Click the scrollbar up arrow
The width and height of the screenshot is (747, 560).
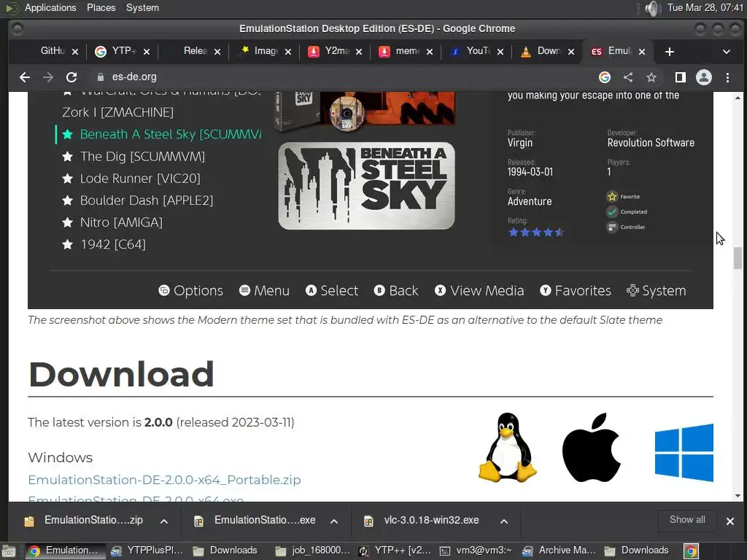[738, 97]
